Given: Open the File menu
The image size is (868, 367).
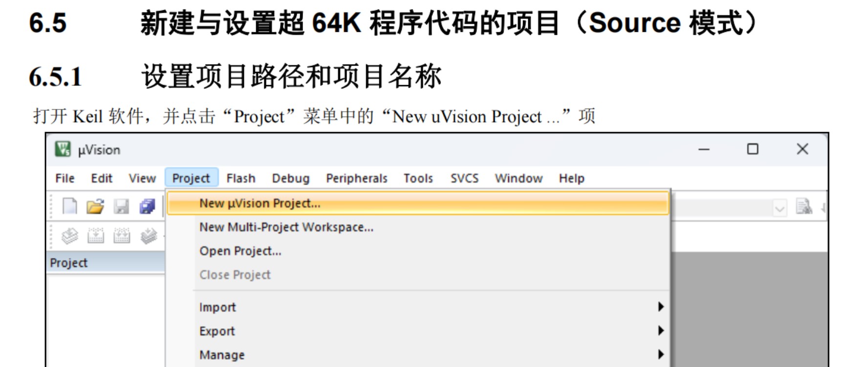Looking at the screenshot, I should click(x=65, y=178).
